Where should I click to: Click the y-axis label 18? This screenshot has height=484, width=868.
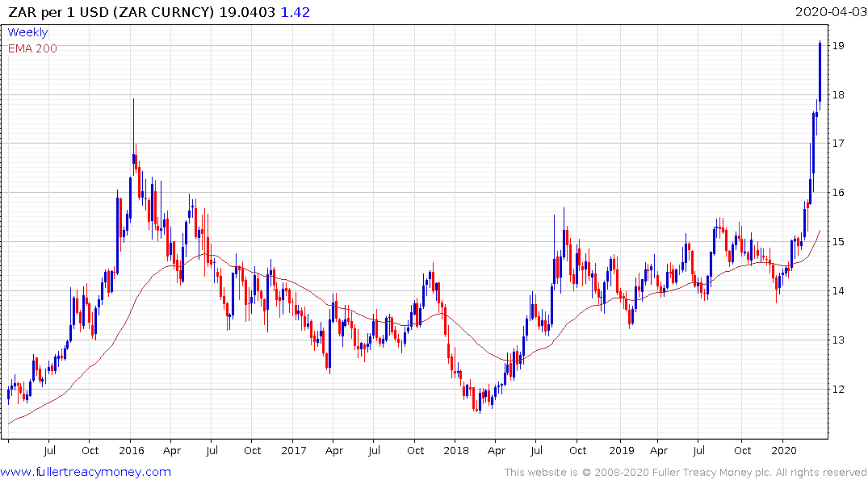click(x=838, y=95)
